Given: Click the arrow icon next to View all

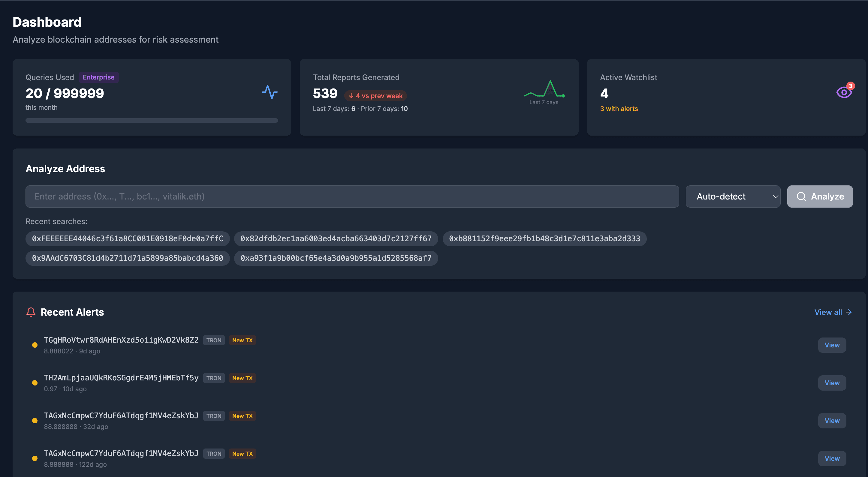Looking at the screenshot, I should pyautogui.click(x=848, y=312).
